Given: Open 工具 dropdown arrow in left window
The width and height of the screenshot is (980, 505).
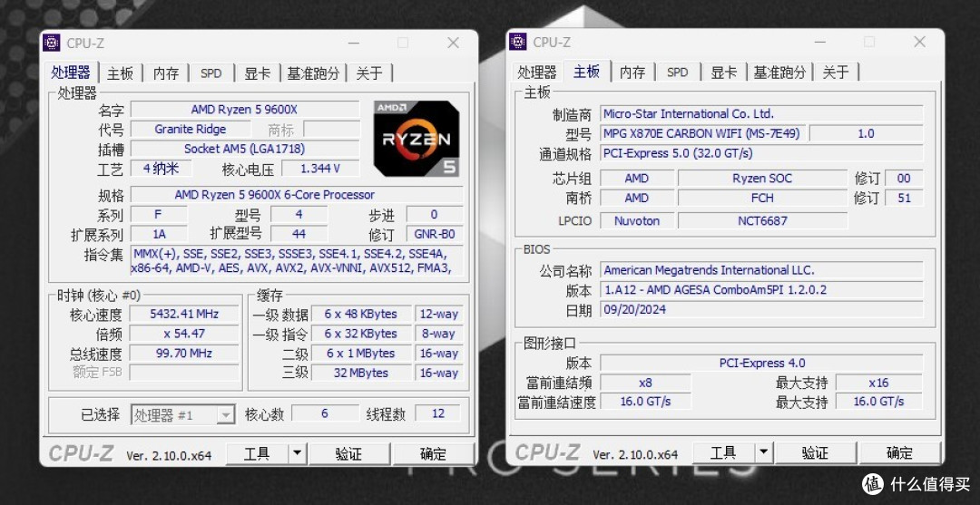Looking at the screenshot, I should 297,453.
